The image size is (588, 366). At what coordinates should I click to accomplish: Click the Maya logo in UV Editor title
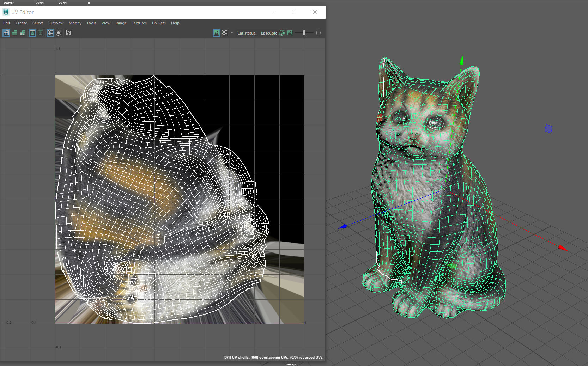(6, 12)
